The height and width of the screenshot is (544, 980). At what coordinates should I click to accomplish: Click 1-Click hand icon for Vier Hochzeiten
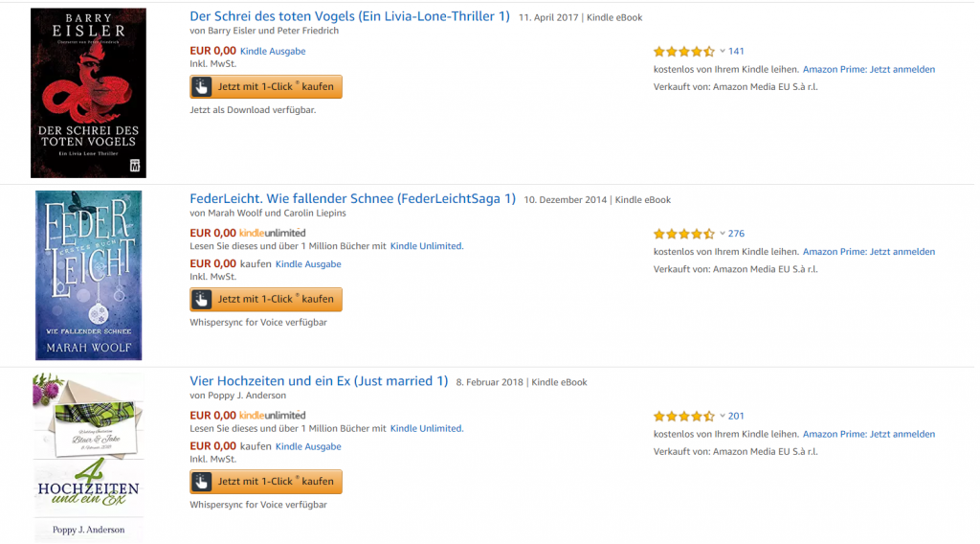pyautogui.click(x=201, y=482)
